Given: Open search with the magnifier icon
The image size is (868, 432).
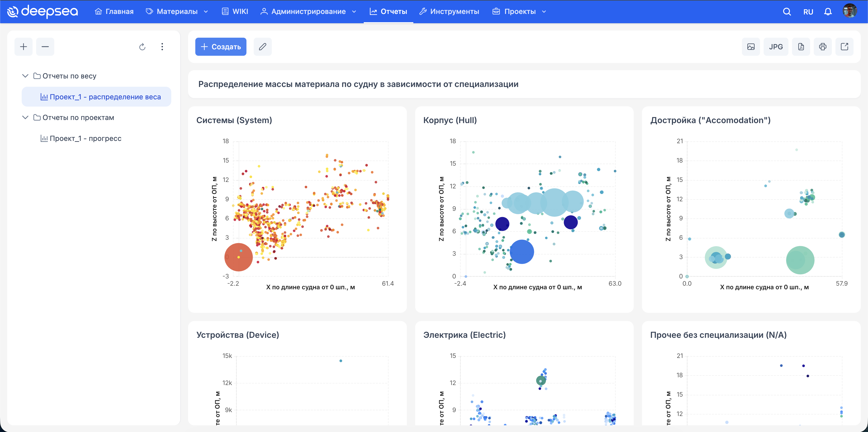Looking at the screenshot, I should pos(787,12).
